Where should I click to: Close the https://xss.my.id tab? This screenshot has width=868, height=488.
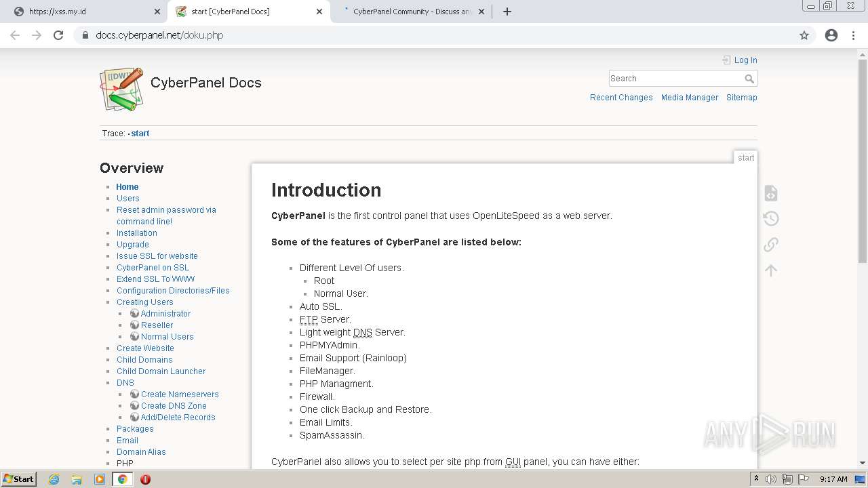click(x=157, y=12)
